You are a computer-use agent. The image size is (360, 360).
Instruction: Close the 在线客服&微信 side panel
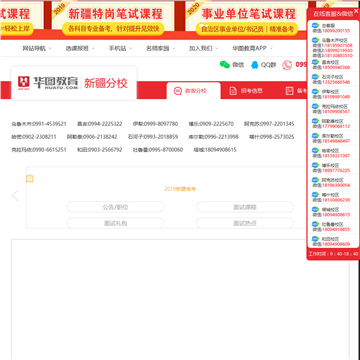(x=356, y=11)
